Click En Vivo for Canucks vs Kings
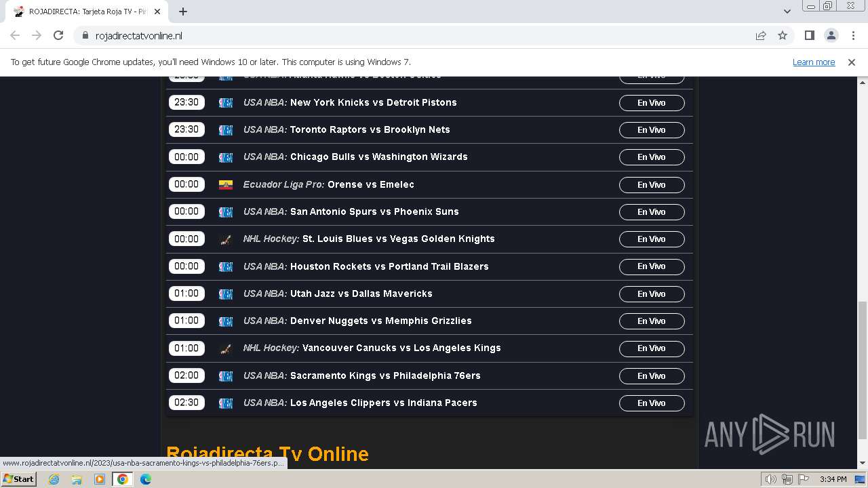868x488 pixels. (652, 348)
